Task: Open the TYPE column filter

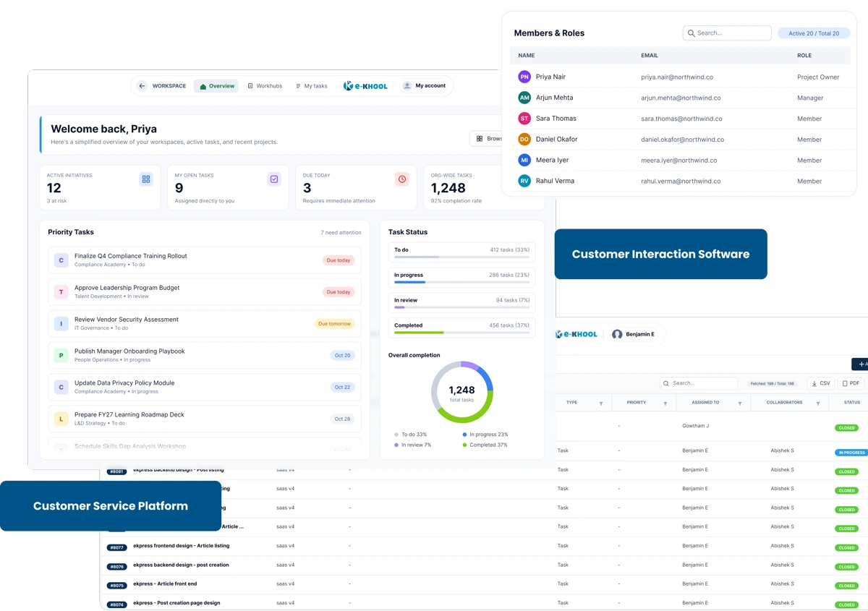Action: coord(601,403)
